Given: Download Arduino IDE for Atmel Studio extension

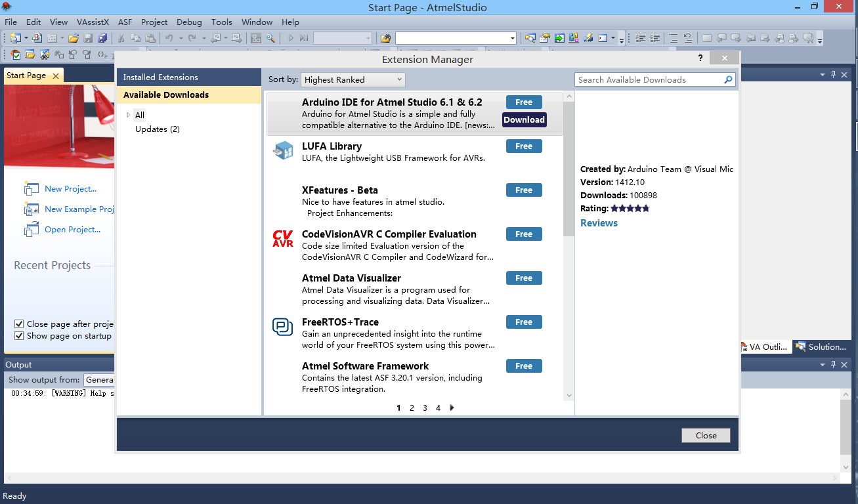Looking at the screenshot, I should [524, 119].
